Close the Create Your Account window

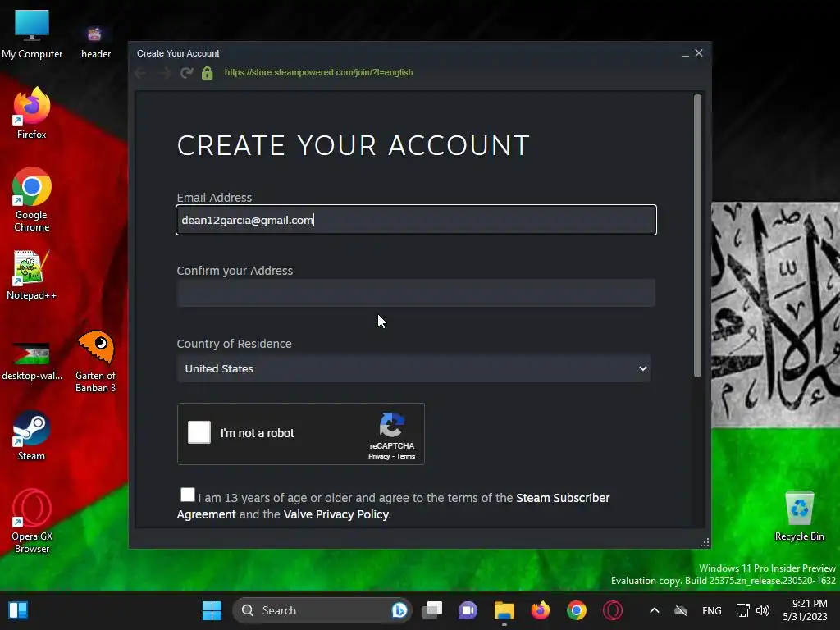pos(699,53)
